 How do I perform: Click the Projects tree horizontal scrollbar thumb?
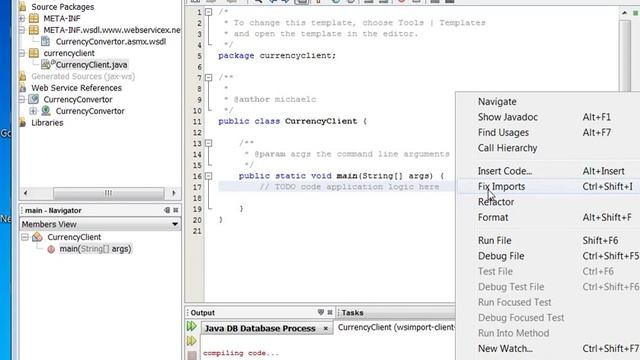click(109, 193)
